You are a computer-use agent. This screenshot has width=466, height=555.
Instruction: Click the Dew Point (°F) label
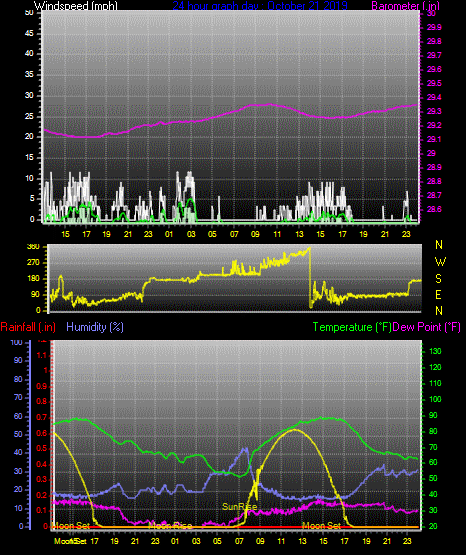(x=426, y=327)
